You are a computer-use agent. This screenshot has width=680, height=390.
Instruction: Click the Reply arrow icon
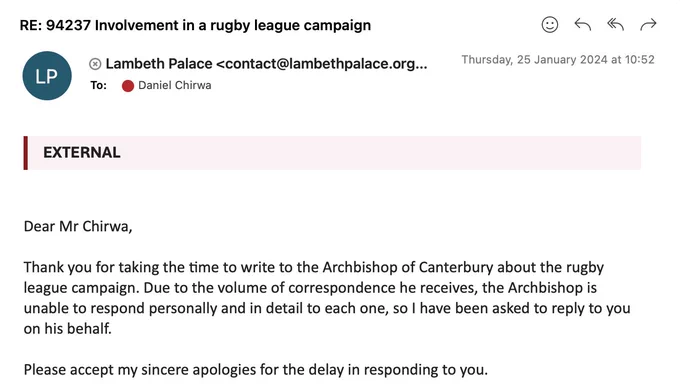point(582,25)
